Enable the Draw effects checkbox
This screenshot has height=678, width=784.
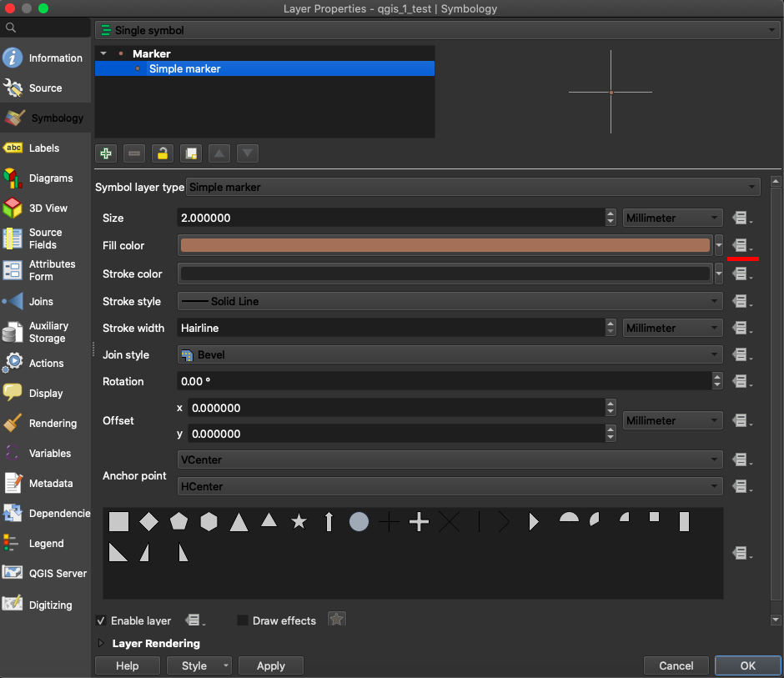[x=243, y=620]
